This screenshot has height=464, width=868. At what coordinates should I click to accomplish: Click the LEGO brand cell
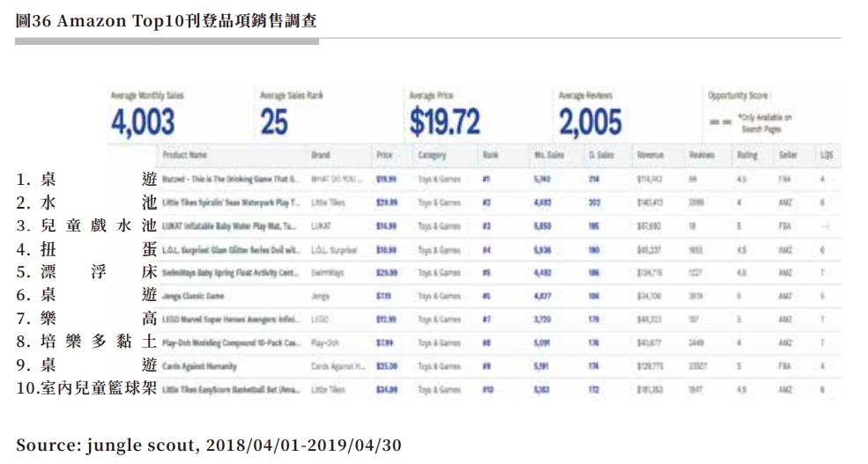tap(319, 319)
